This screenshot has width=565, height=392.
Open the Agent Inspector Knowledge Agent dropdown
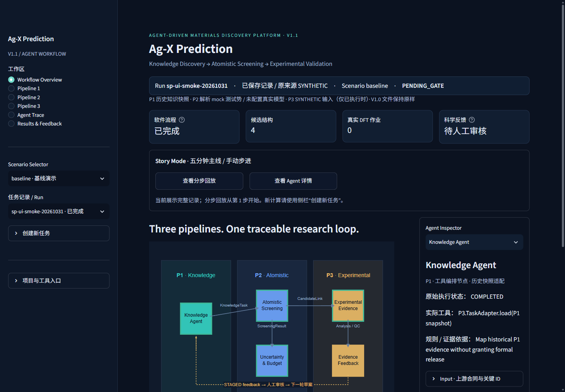click(x=474, y=242)
